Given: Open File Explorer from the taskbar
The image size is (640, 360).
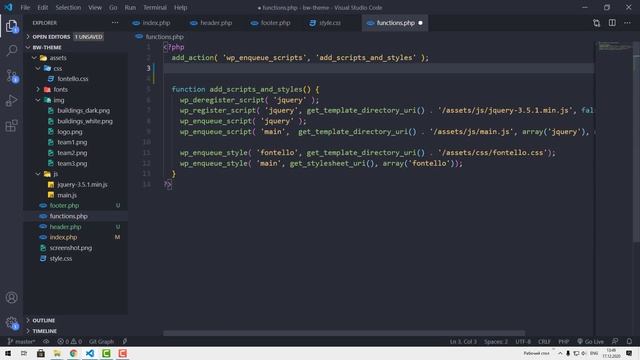Looking at the screenshot, I should 57,353.
